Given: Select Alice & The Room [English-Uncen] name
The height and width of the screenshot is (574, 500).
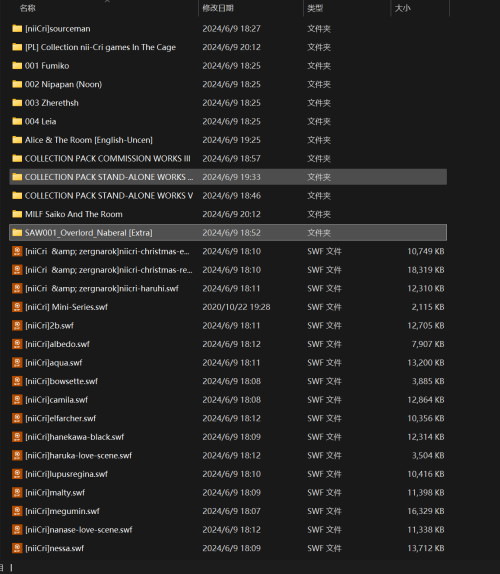Looking at the screenshot, I should point(89,140).
